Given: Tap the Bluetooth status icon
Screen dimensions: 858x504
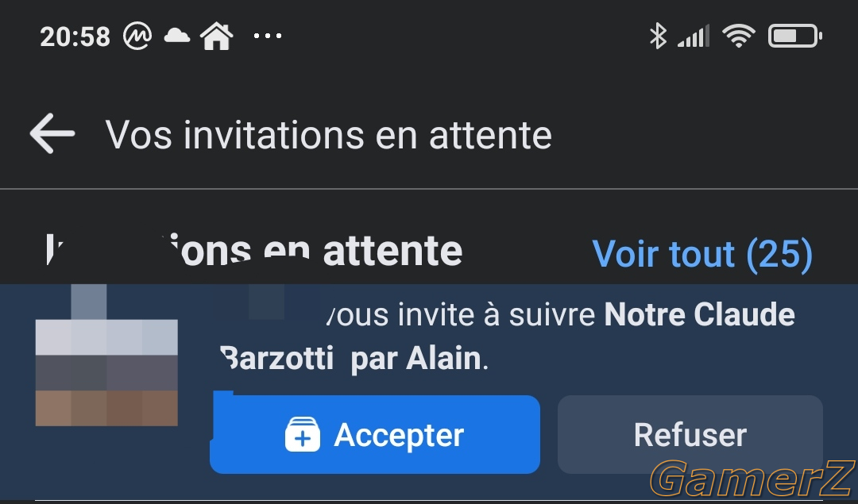Looking at the screenshot, I should coord(658,36).
